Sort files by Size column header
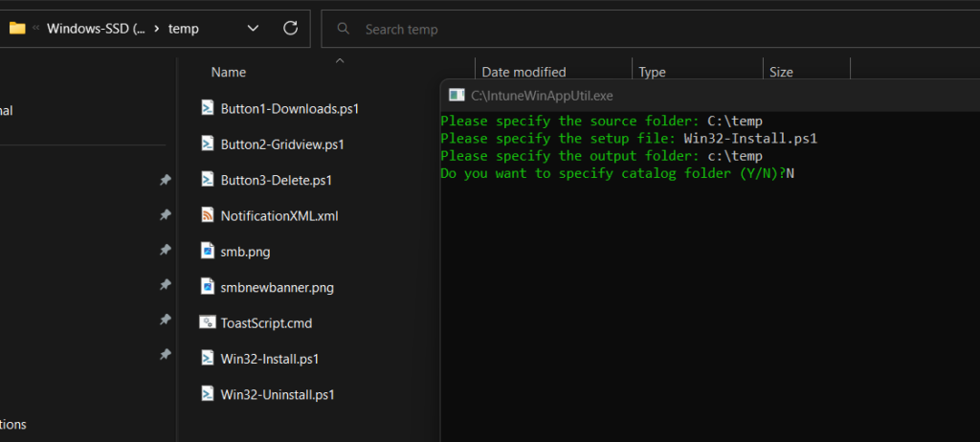Viewport: 980px width, 442px height. click(x=781, y=72)
